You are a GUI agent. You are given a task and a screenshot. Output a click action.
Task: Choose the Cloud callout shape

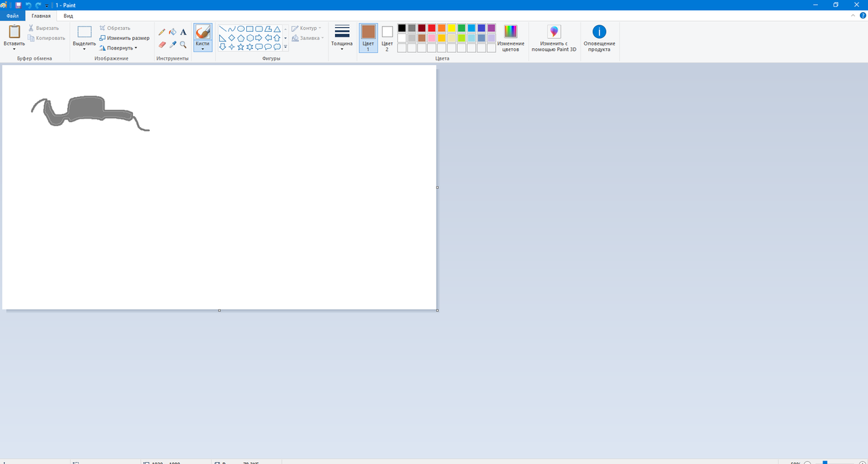(x=277, y=47)
